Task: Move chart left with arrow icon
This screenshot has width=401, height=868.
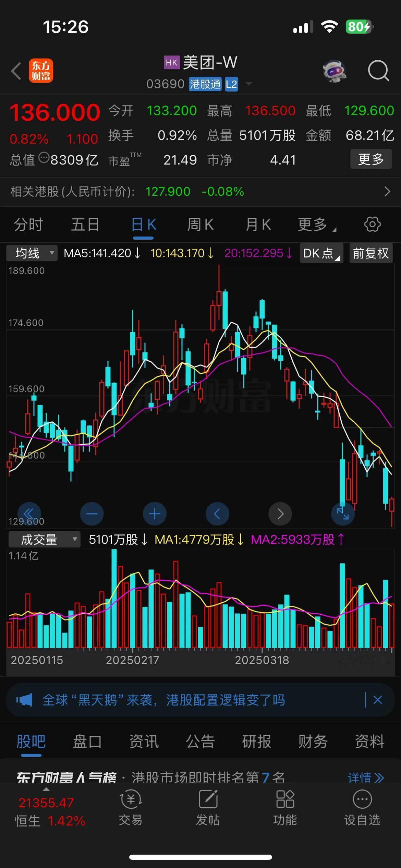Action: 217,514
